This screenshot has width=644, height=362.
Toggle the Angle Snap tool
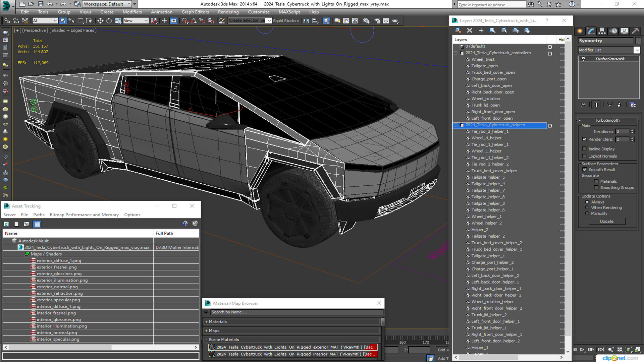[x=194, y=21]
